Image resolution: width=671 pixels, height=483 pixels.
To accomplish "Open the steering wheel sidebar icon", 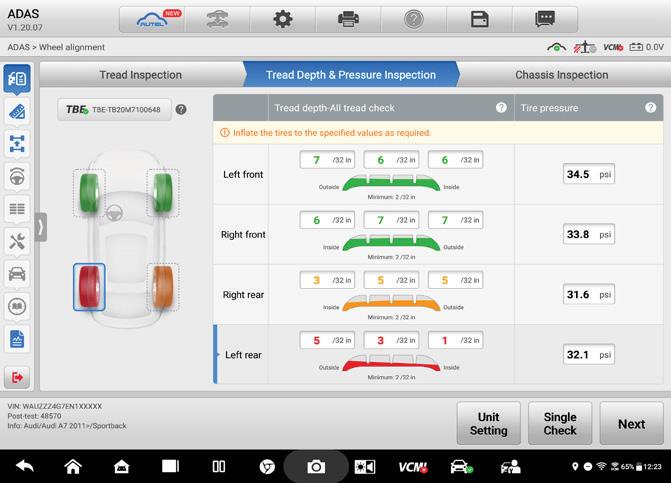I will [17, 176].
